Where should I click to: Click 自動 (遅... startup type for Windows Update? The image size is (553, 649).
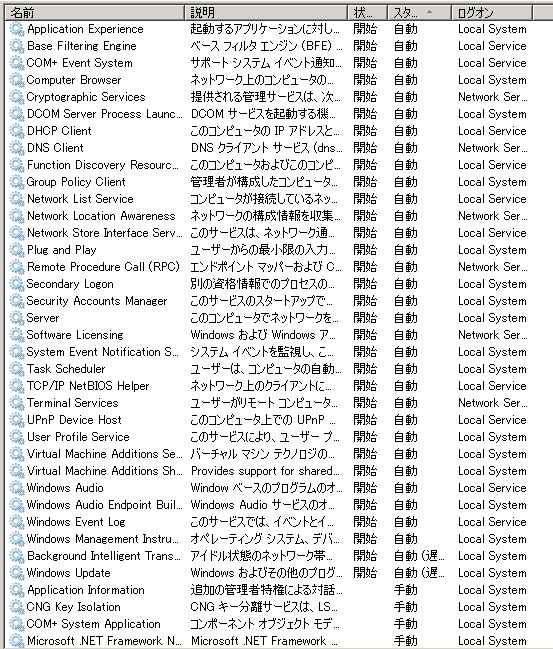(x=419, y=573)
